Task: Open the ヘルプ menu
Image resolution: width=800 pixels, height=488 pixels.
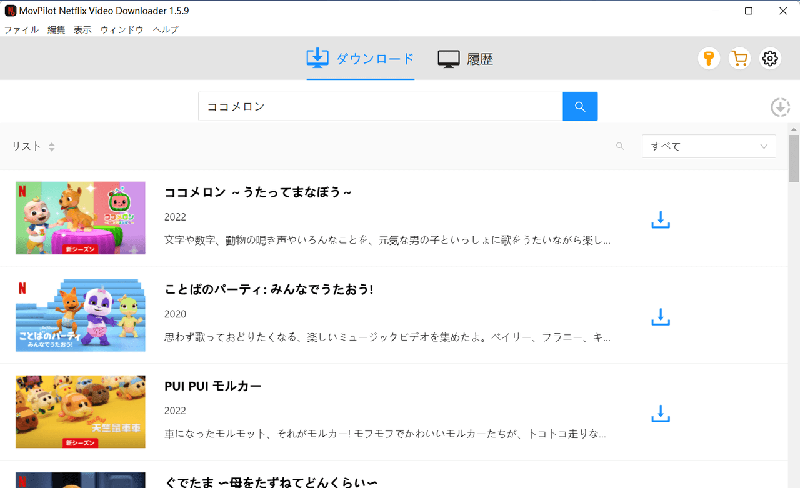Action: 166,30
